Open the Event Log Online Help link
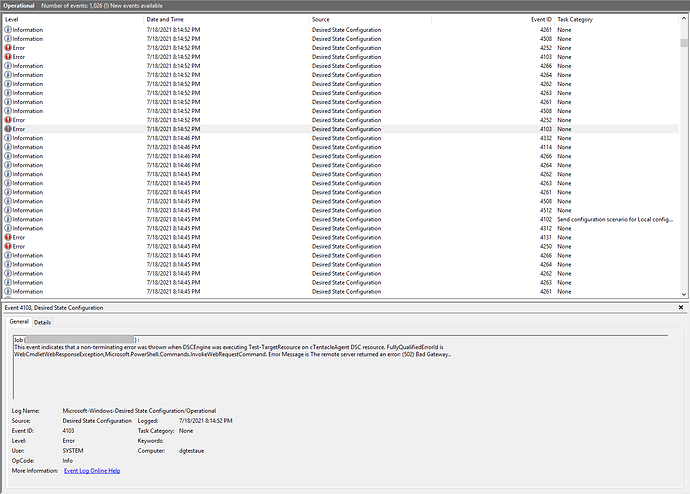 tap(92, 471)
